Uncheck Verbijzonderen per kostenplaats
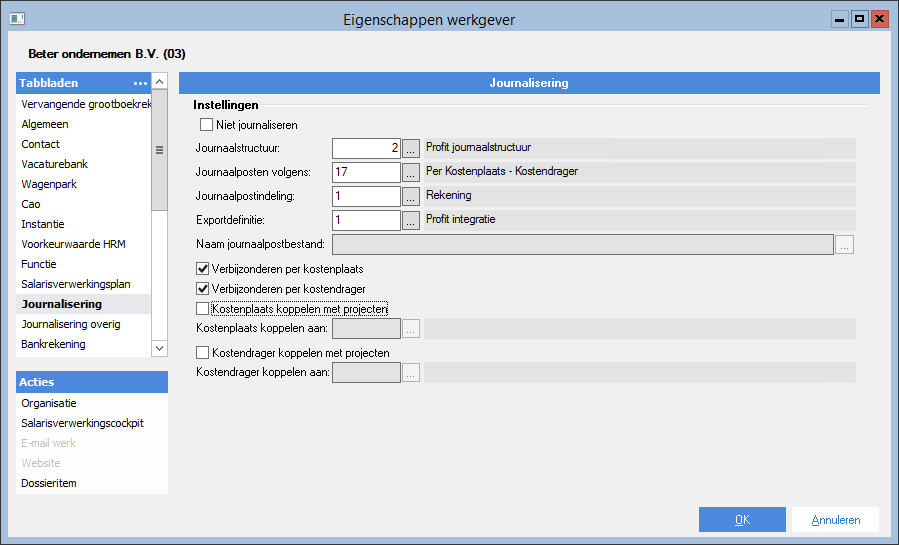 pyautogui.click(x=202, y=268)
